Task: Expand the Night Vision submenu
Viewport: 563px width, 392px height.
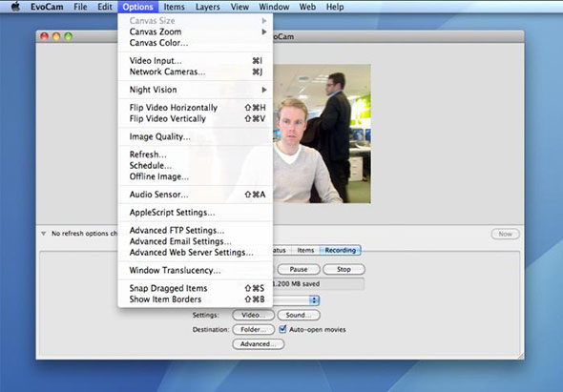Action: (x=196, y=90)
